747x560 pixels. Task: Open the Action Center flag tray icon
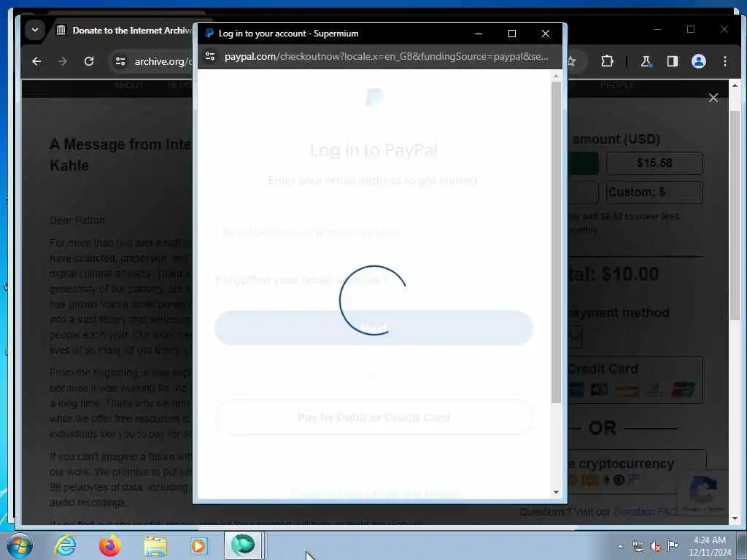point(673,545)
